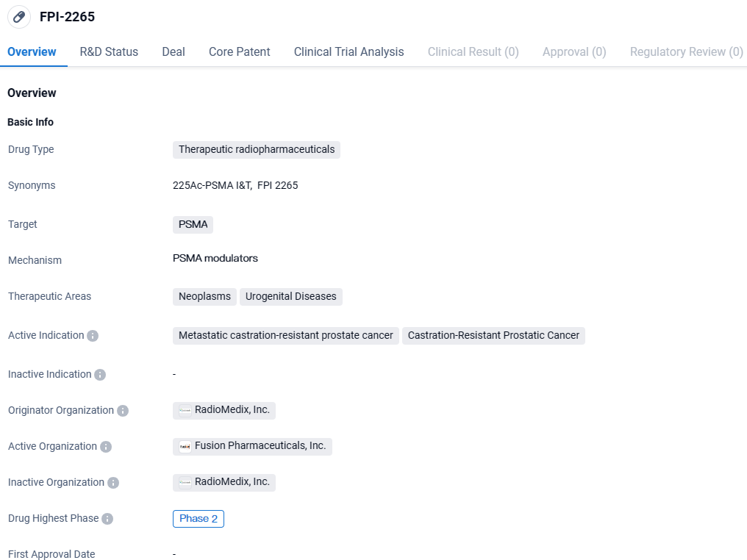Click RadioMedix logo in Originator Organization row

click(x=185, y=411)
